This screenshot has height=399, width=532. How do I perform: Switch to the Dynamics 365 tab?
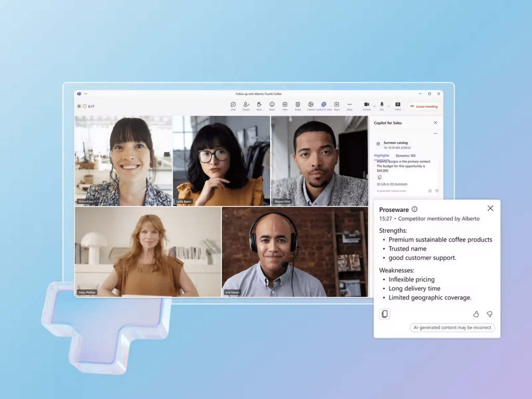coord(406,155)
